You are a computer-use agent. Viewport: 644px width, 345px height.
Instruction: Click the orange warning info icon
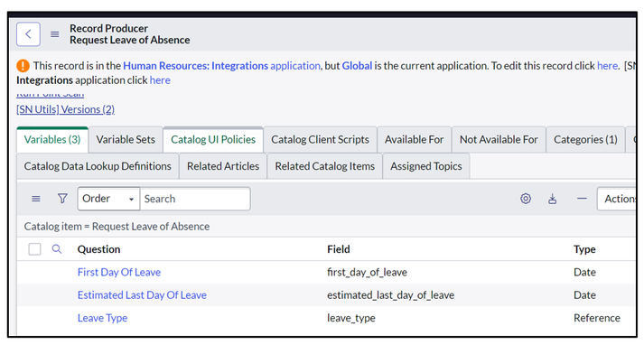(23, 66)
